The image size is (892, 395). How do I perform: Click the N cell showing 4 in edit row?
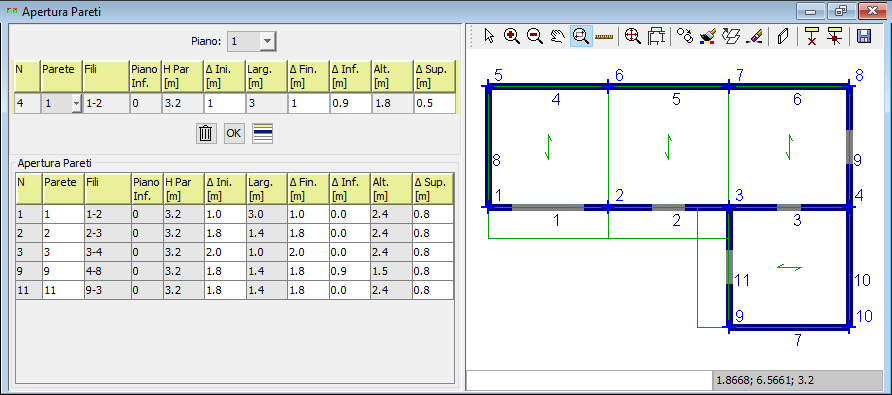click(27, 104)
